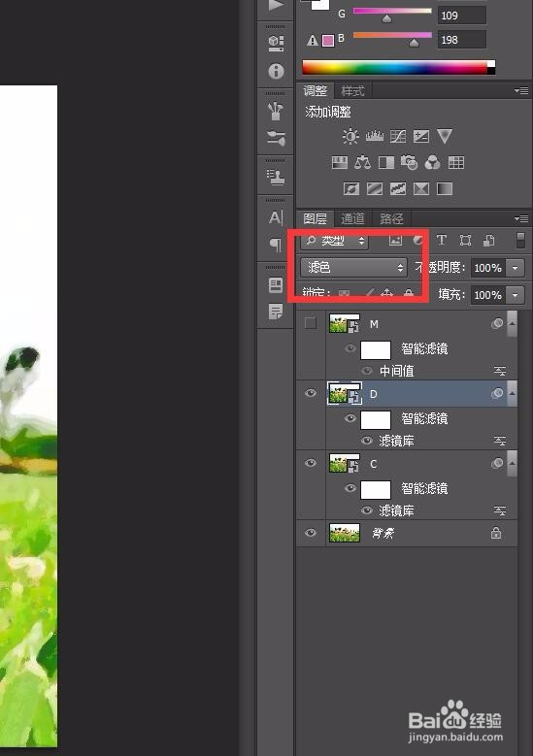
Task: Open blending options for 中间值 filter
Action: coord(500,371)
